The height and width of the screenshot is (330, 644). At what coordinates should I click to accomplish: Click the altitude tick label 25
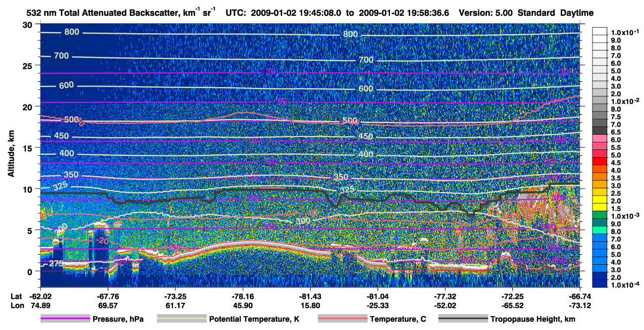point(29,65)
